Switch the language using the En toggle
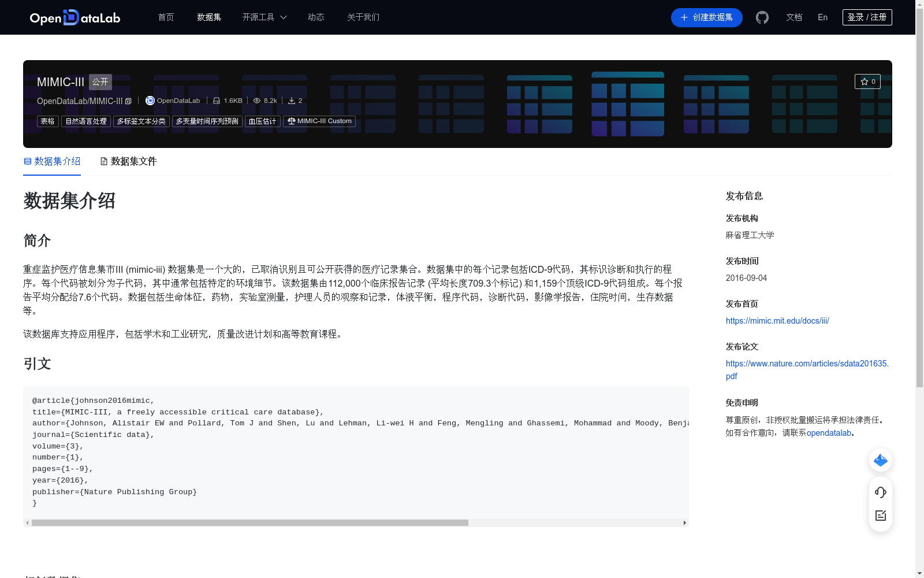924x578 pixels. click(x=822, y=17)
